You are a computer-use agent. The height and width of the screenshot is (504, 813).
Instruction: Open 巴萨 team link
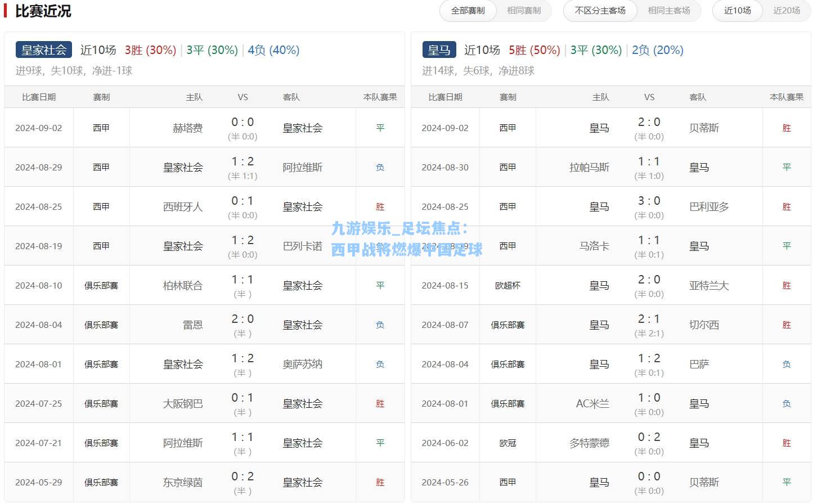[699, 364]
